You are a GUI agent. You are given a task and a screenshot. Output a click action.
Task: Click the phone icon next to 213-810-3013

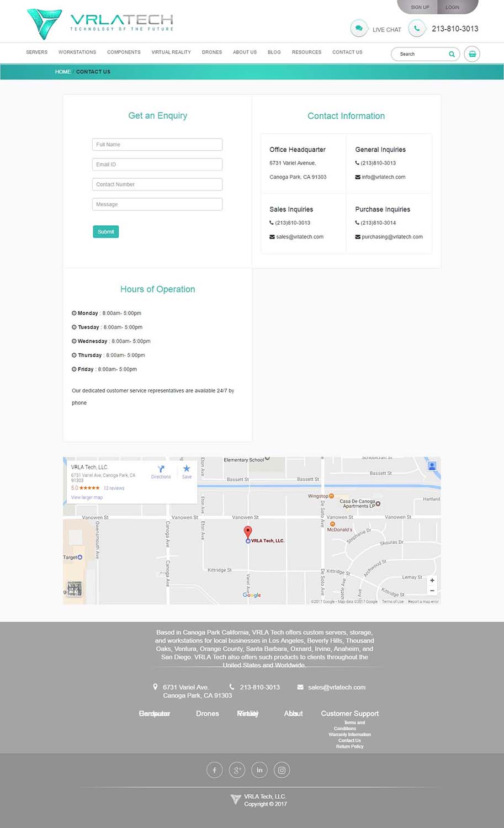click(x=417, y=28)
